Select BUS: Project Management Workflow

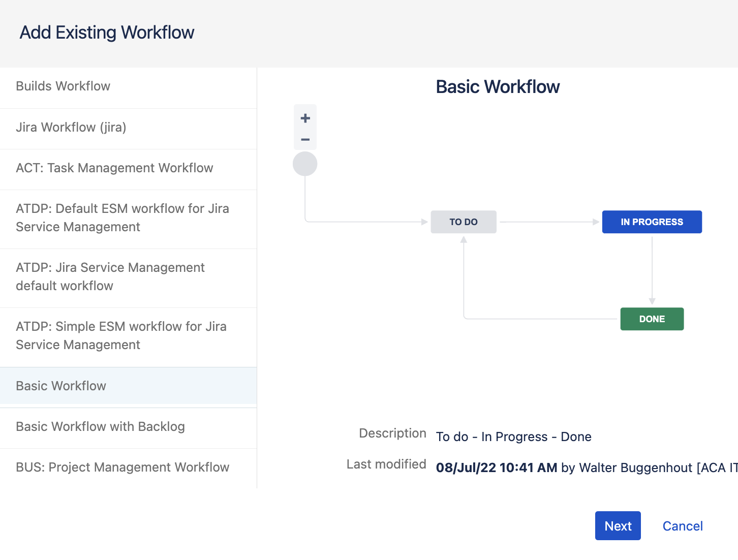[122, 467]
